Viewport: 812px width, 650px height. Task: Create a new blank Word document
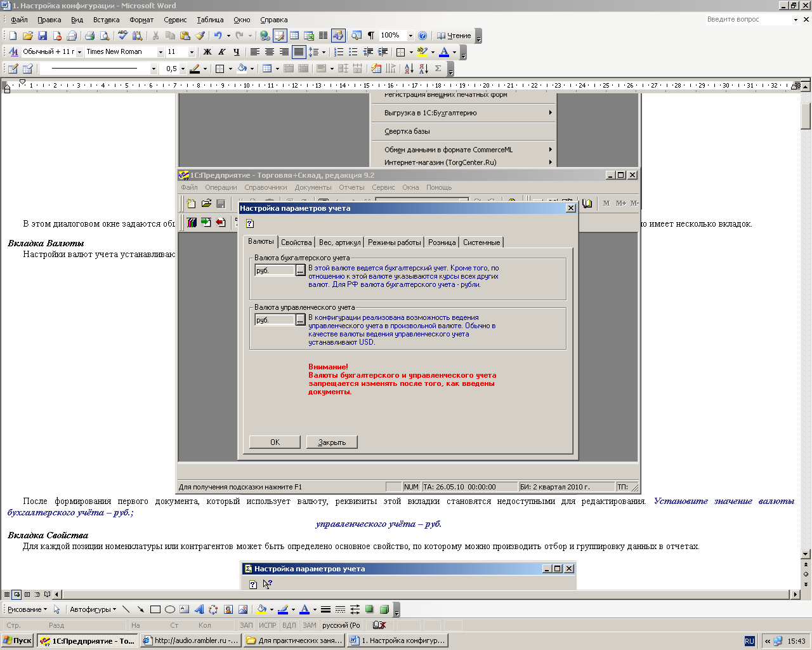pos(13,36)
